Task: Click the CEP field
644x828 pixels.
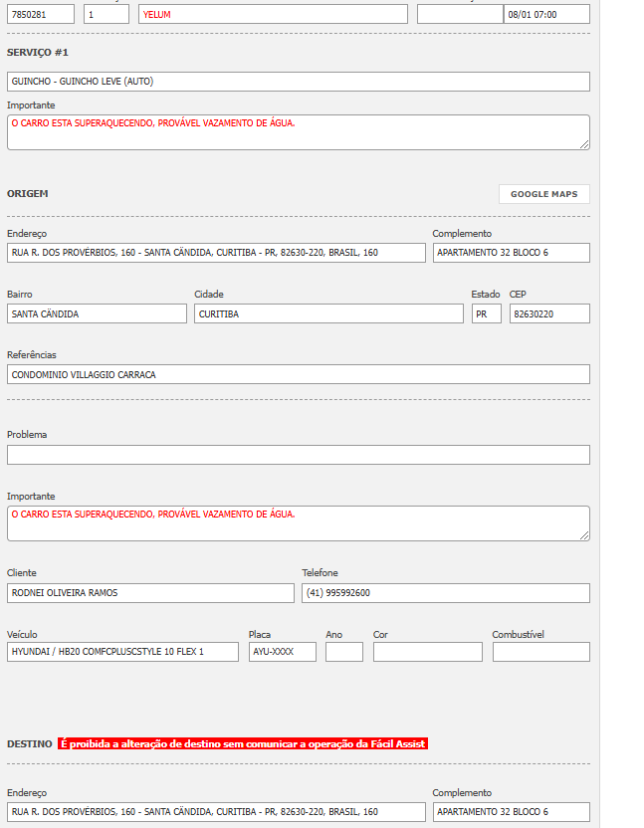Action: coord(549,313)
